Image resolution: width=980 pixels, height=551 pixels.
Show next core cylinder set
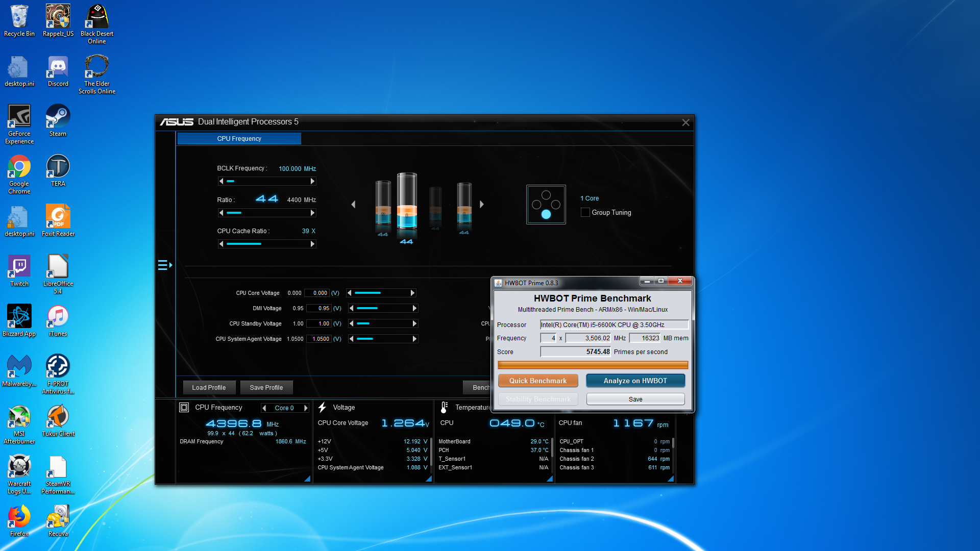point(481,205)
